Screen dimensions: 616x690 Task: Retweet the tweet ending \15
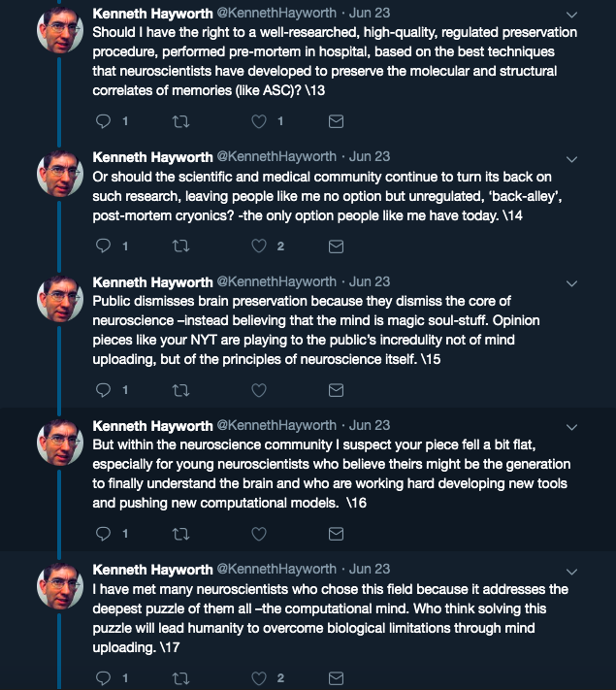(180, 390)
